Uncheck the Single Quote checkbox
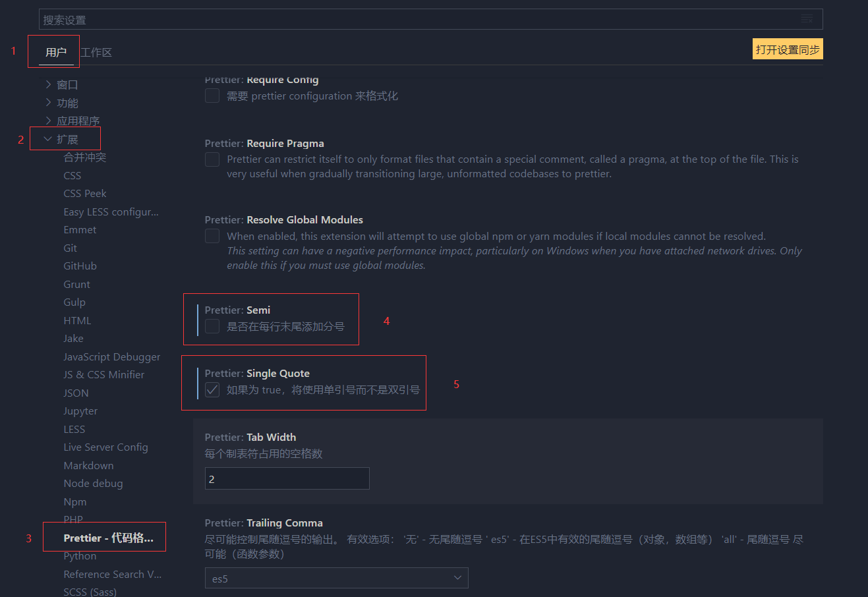This screenshot has height=597, width=868. coord(212,389)
